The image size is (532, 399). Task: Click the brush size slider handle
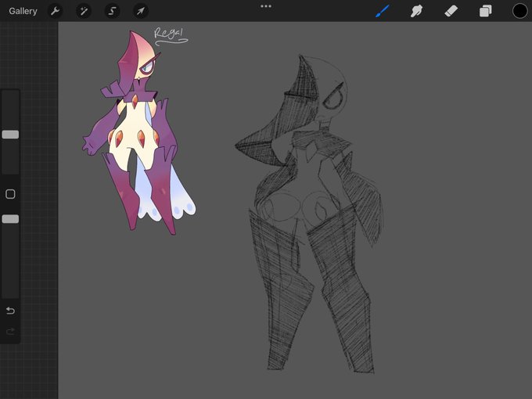coord(10,135)
